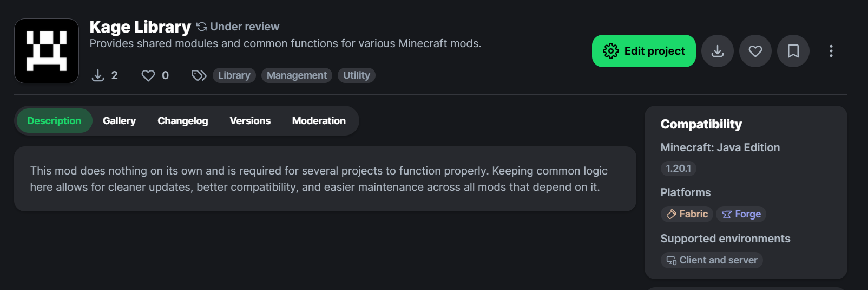
Task: Select the Fabric platform tag
Action: [x=687, y=214]
